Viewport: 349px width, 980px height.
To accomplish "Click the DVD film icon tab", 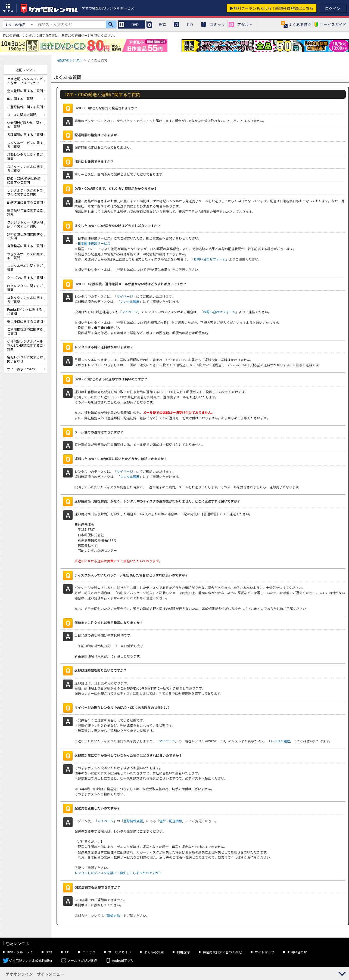I will click(121, 24).
